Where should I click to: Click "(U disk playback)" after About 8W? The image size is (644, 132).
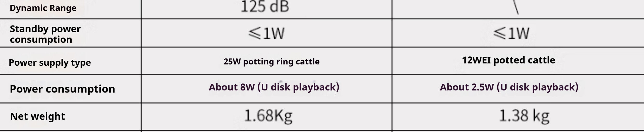point(298,87)
